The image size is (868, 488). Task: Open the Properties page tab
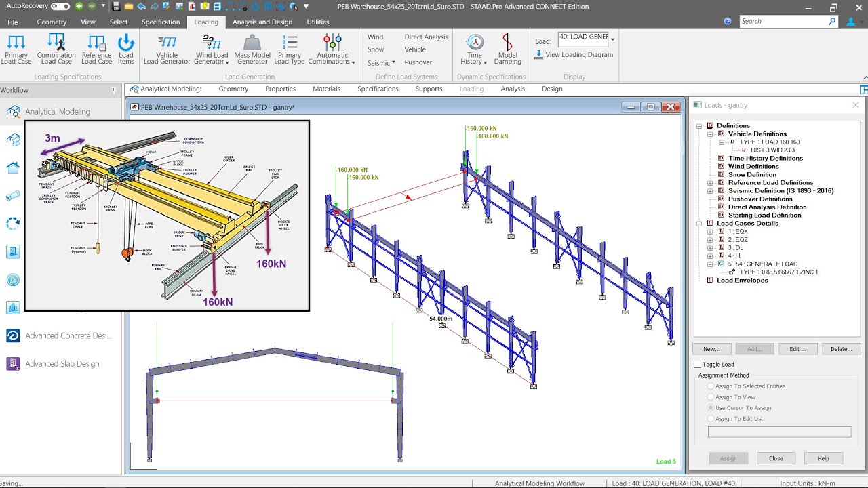281,89
